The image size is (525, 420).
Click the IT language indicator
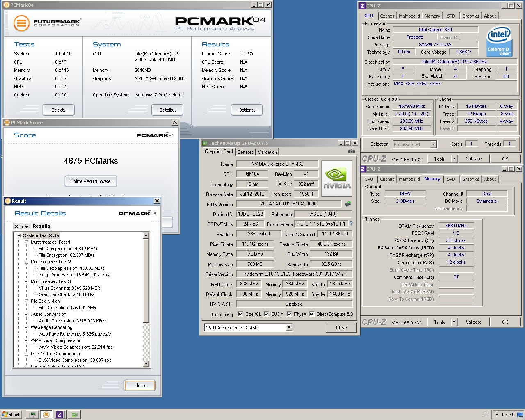point(486,415)
